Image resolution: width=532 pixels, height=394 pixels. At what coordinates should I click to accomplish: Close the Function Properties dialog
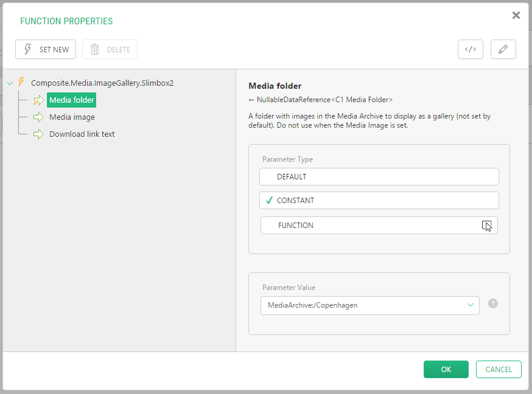point(516,16)
